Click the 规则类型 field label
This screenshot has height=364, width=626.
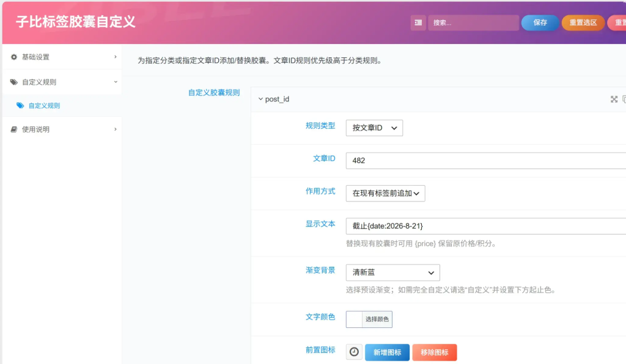click(x=320, y=126)
